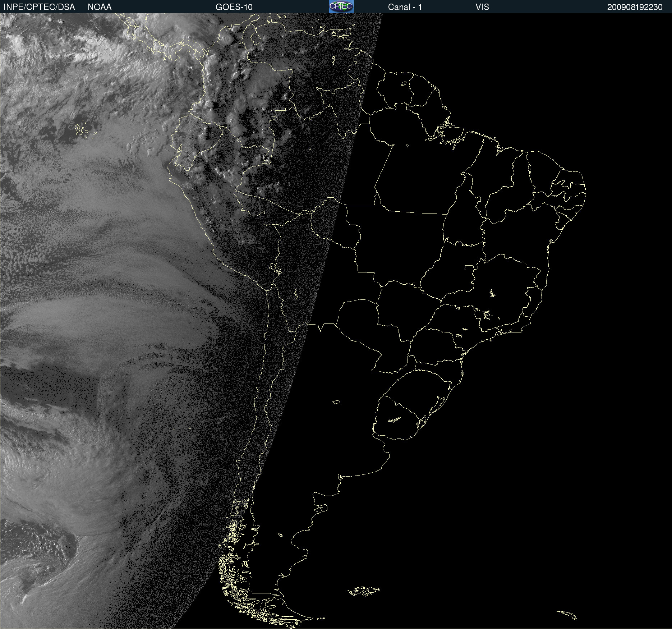The image size is (672, 629).
Task: Click the GOES-10 satellite label
Action: [234, 7]
